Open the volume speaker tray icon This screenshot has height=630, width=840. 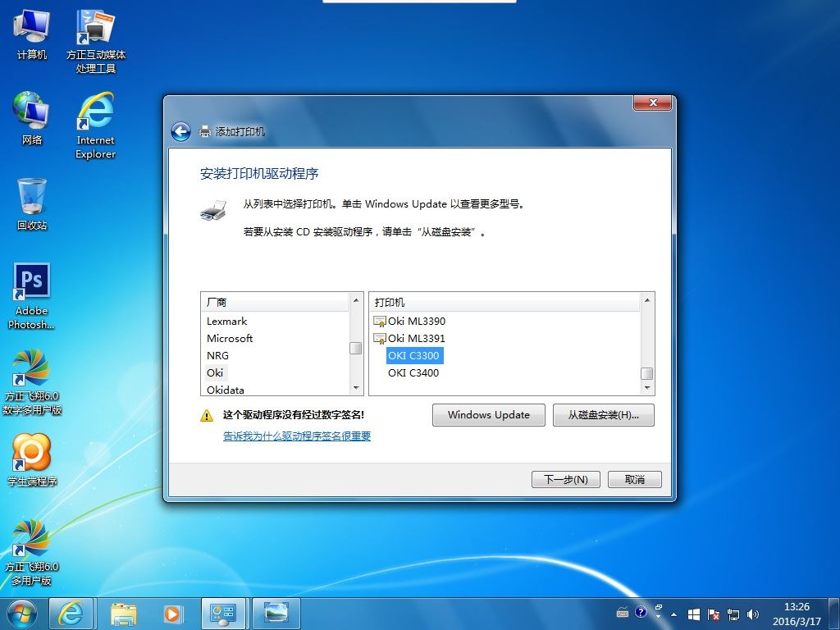753,614
